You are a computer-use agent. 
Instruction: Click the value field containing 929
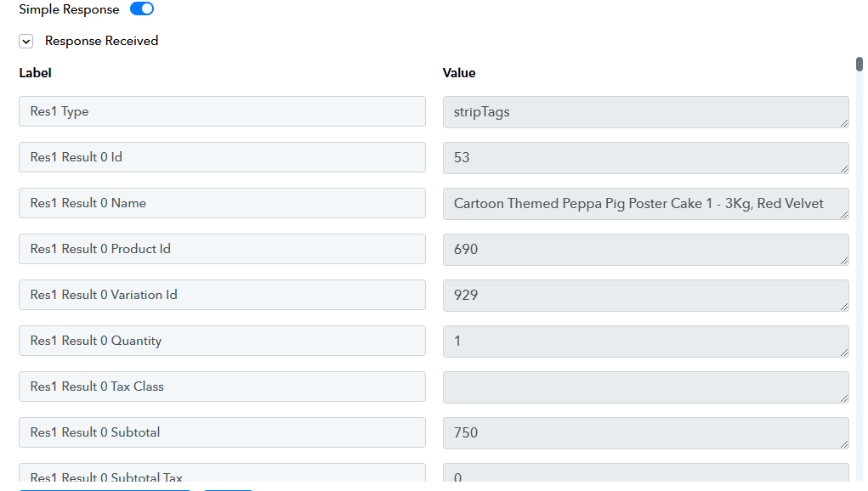[x=645, y=296]
